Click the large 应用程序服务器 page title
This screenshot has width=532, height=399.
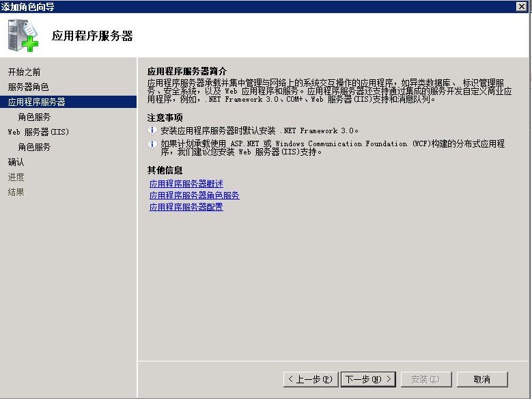(92, 36)
